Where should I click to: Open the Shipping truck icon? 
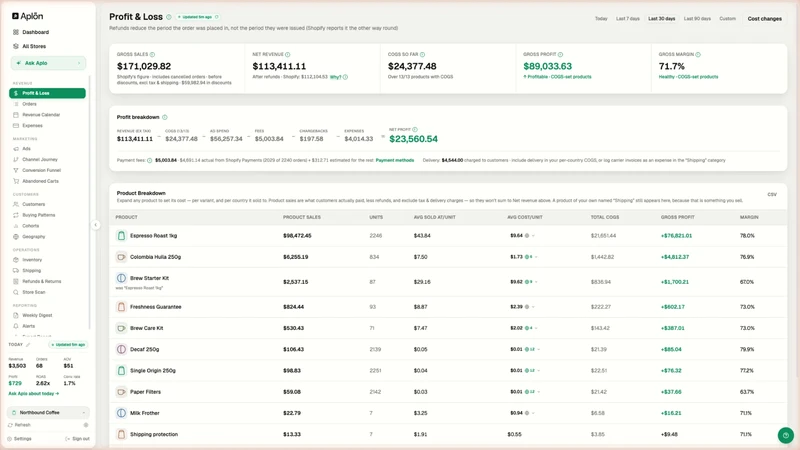coord(16,271)
